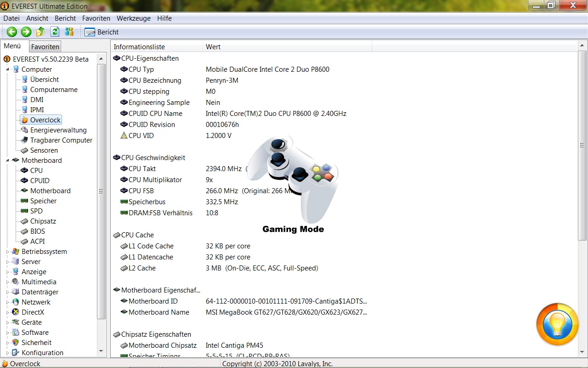Open the Tragbarer Computer tree item

point(61,140)
